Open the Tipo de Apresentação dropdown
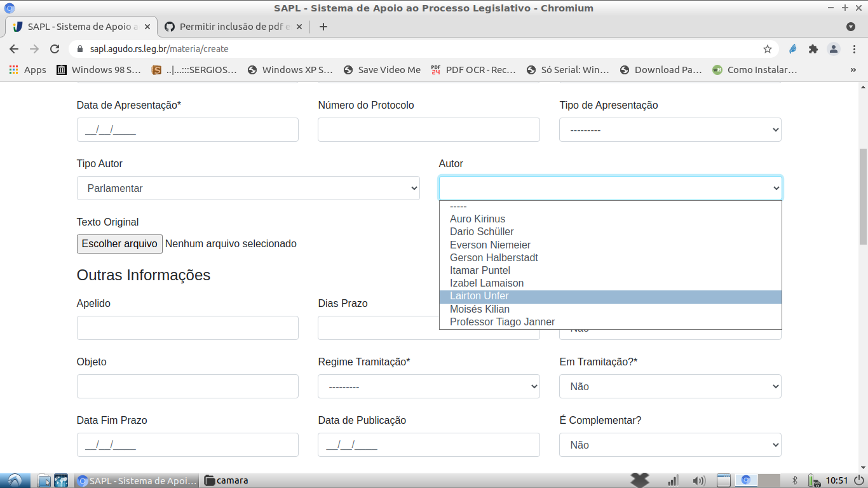 click(x=670, y=130)
